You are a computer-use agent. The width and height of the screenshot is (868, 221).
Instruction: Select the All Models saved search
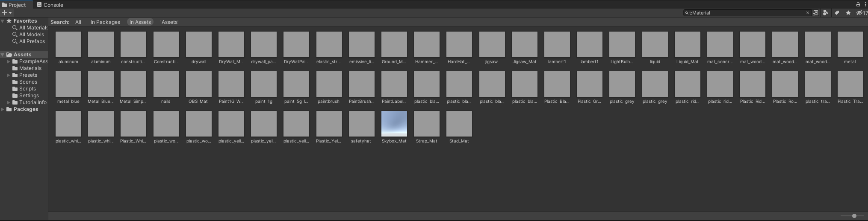[x=28, y=35]
